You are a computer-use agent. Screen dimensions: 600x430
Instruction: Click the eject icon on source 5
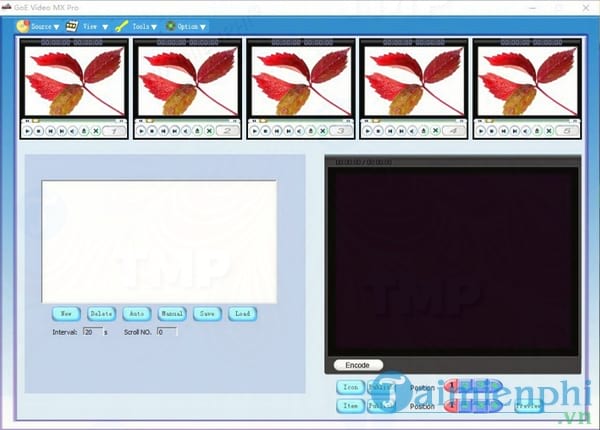point(537,131)
